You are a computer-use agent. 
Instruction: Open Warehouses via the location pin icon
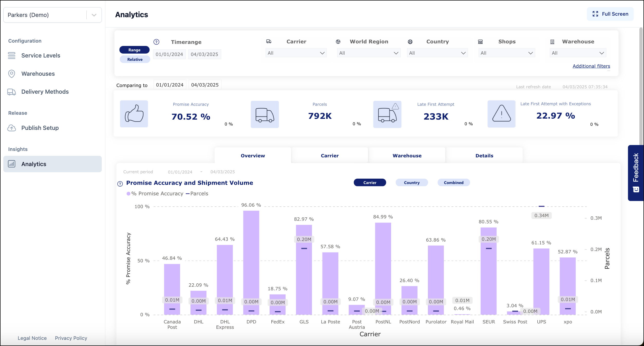(12, 74)
